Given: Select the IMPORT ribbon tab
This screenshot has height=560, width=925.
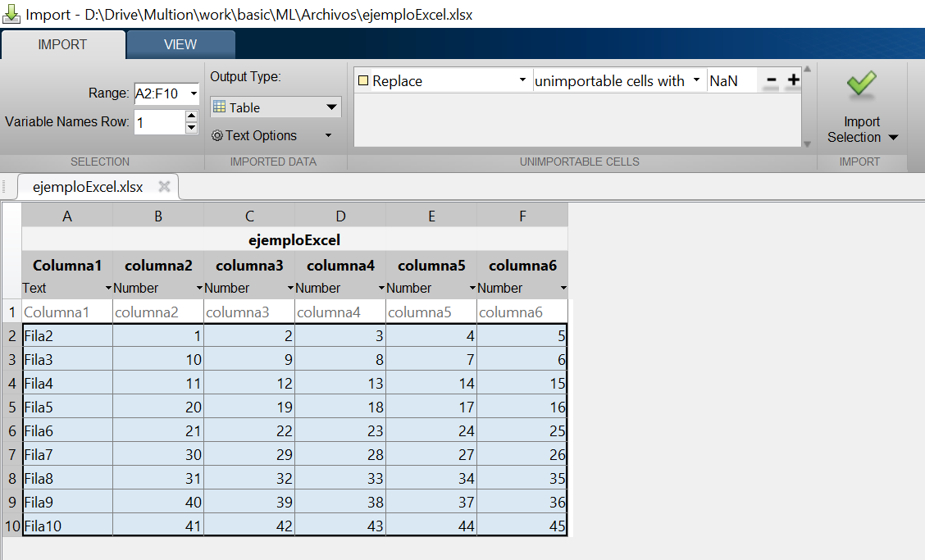Looking at the screenshot, I should tap(63, 44).
